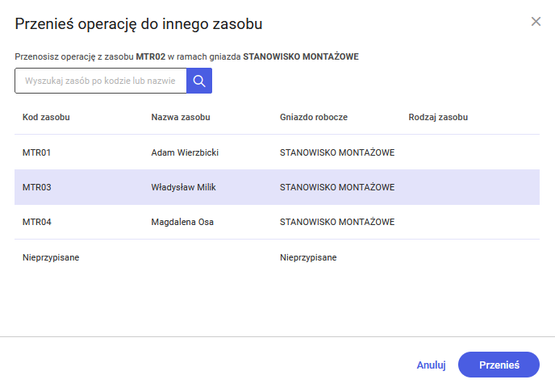
Task: Click the Kod zasobu column header
Action: click(46, 117)
